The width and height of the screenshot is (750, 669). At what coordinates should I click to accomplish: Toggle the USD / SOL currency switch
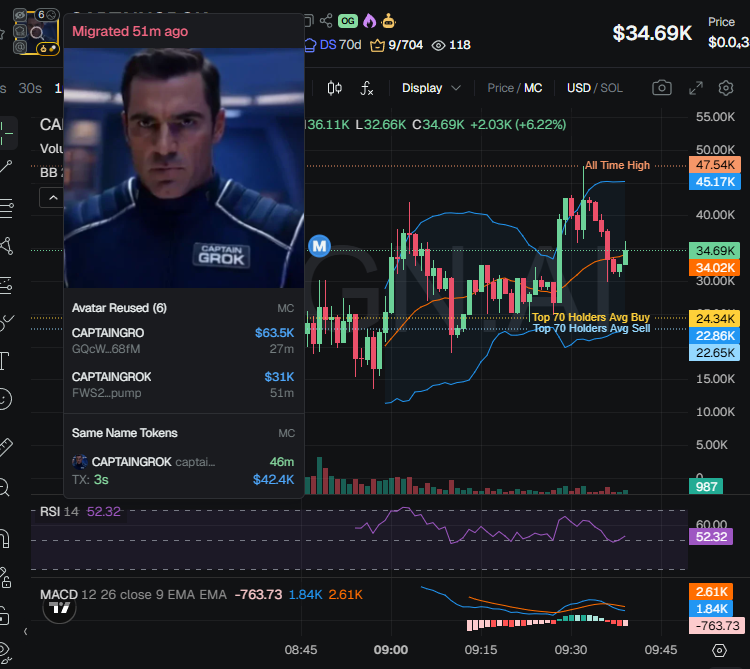(x=595, y=88)
